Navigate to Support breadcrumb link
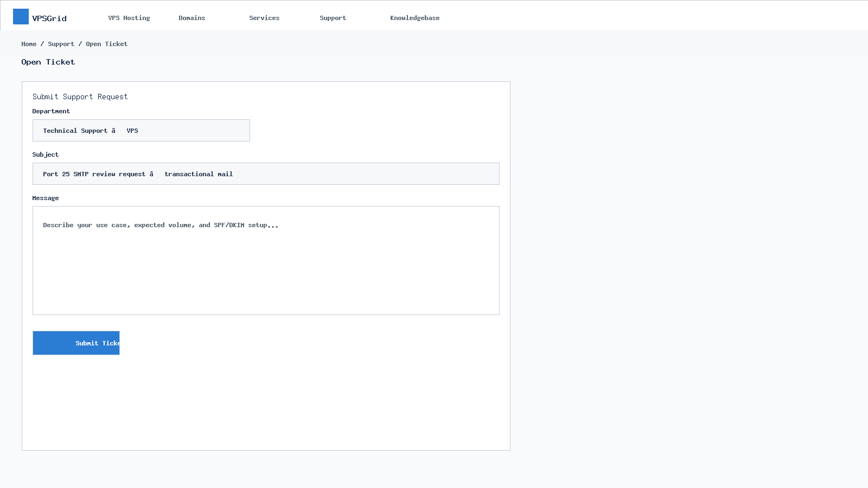 [x=61, y=44]
